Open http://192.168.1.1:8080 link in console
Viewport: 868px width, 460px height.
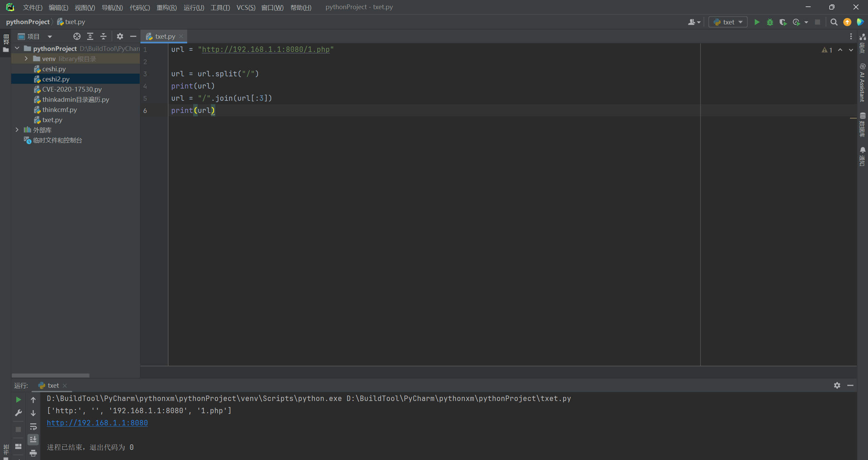point(97,423)
